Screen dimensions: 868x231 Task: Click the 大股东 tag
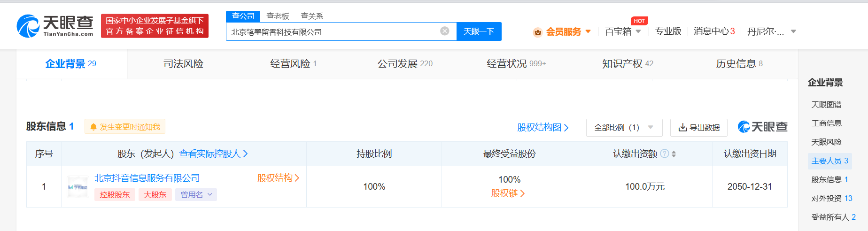[155, 194]
